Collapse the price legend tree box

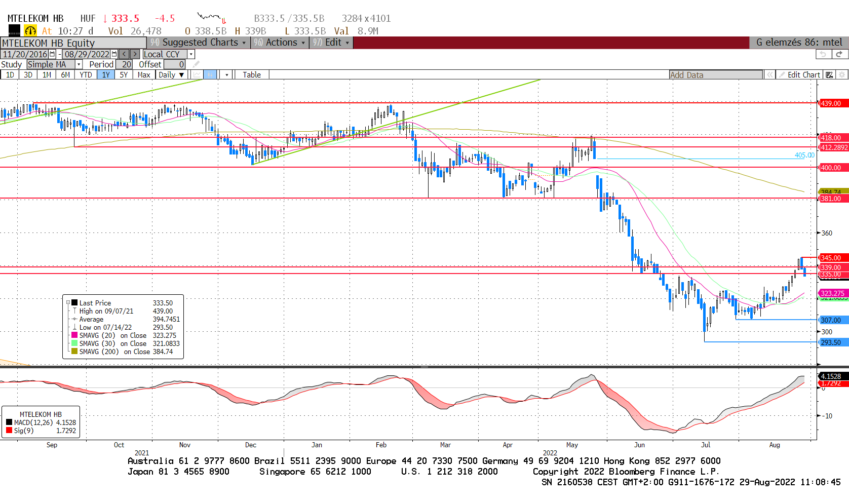68,303
